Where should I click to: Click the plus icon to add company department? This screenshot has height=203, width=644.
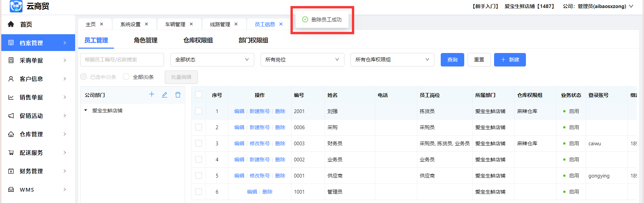152,95
